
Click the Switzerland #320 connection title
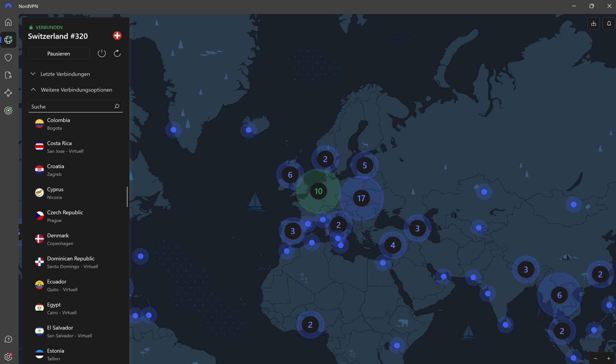click(58, 36)
